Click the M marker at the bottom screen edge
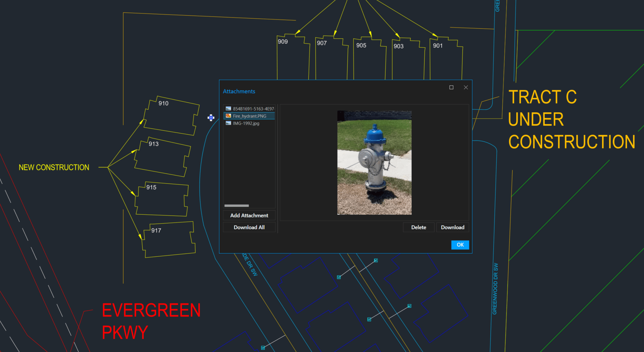The width and height of the screenshot is (644, 352). 263,347
